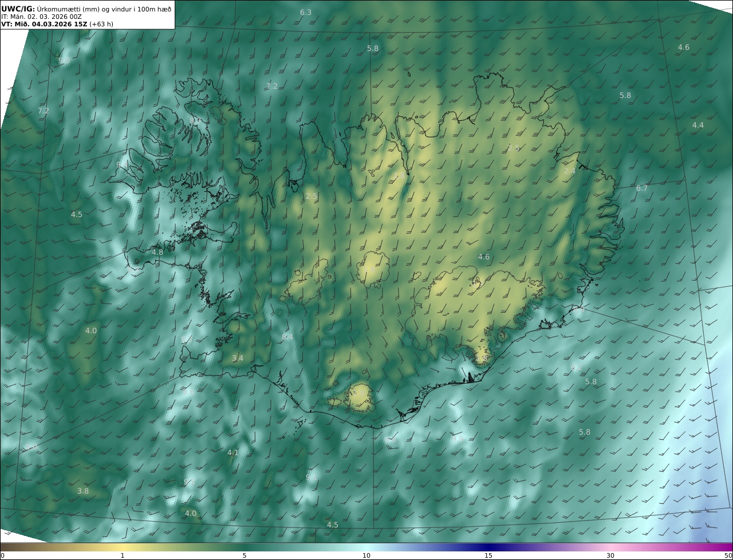Image resolution: width=733 pixels, height=560 pixels.
Task: Click the color bar tick label 30
Action: tap(610, 555)
